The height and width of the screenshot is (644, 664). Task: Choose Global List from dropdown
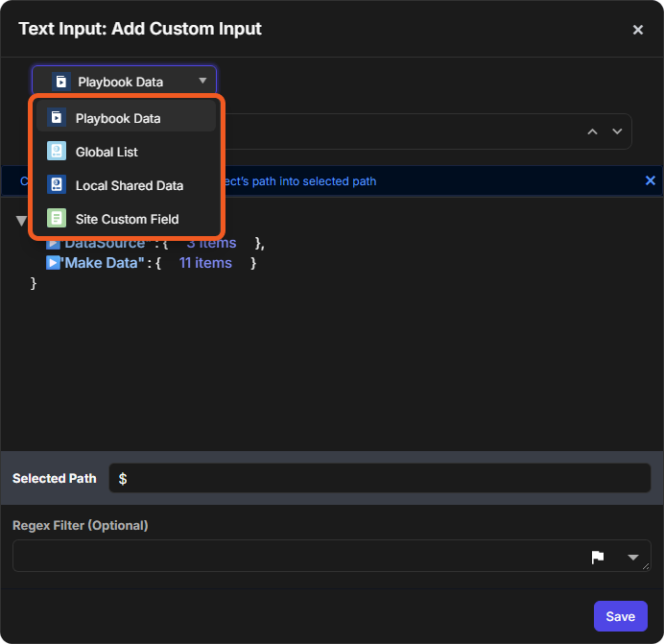tap(127, 152)
